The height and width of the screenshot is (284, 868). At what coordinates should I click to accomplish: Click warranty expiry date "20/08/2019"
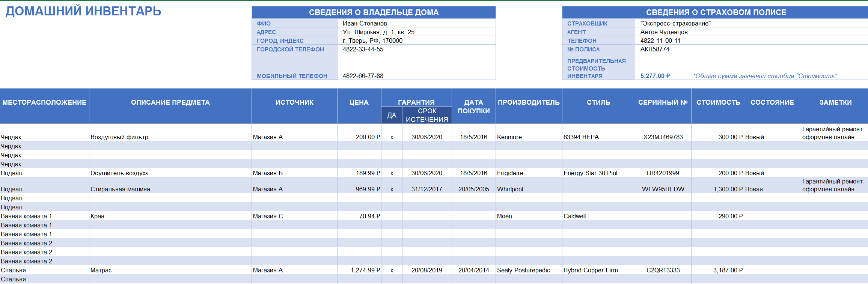point(427,270)
